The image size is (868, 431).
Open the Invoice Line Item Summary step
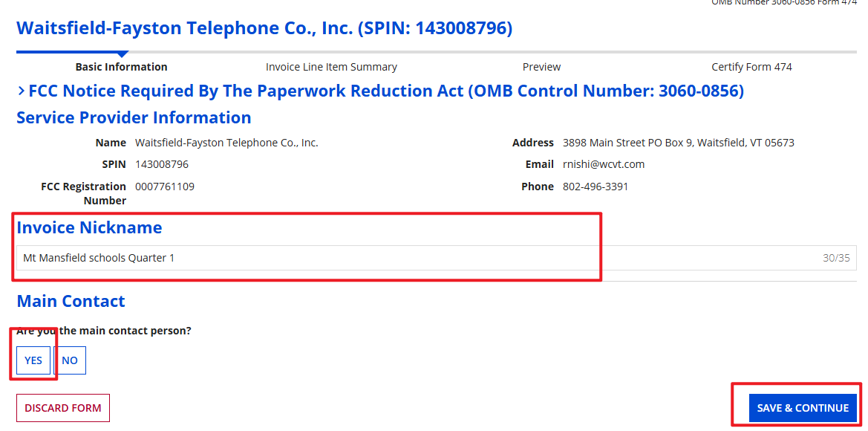[x=331, y=67]
